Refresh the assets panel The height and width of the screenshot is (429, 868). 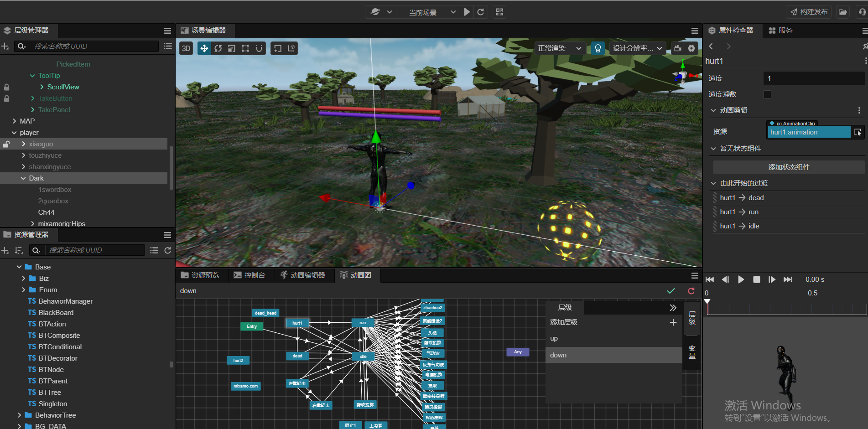167,250
